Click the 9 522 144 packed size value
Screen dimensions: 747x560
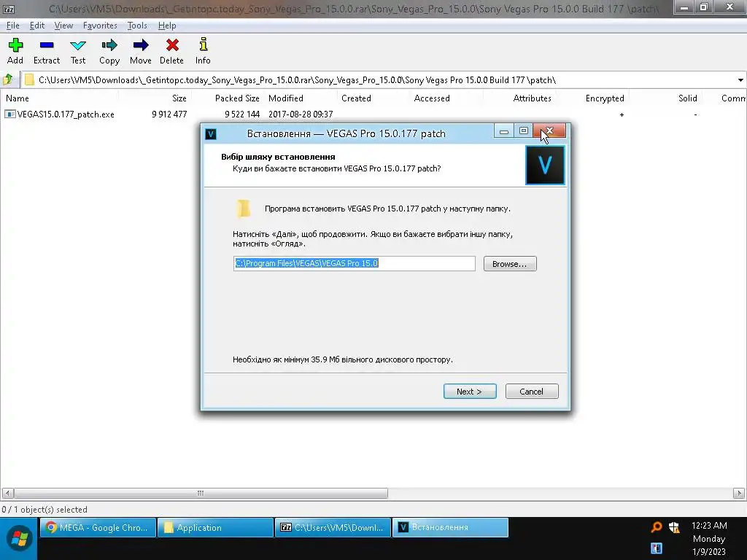[242, 114]
